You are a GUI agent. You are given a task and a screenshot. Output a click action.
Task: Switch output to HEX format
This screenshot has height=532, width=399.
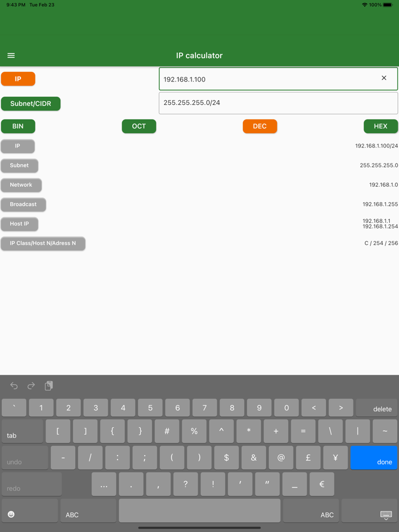point(381,126)
